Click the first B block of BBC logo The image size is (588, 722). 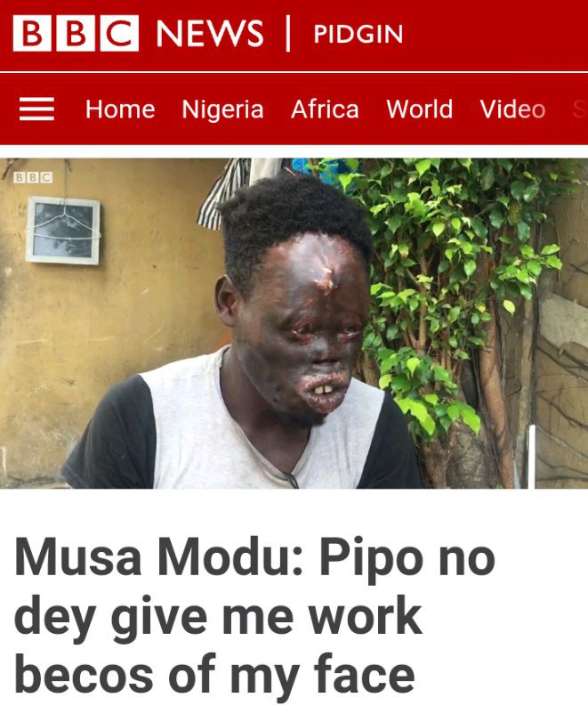coord(32,33)
